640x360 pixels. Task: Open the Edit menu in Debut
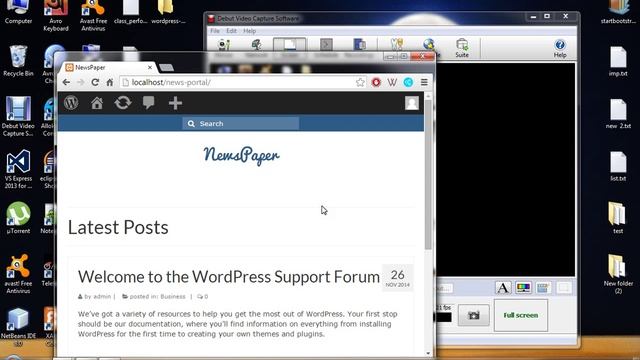[x=231, y=31]
